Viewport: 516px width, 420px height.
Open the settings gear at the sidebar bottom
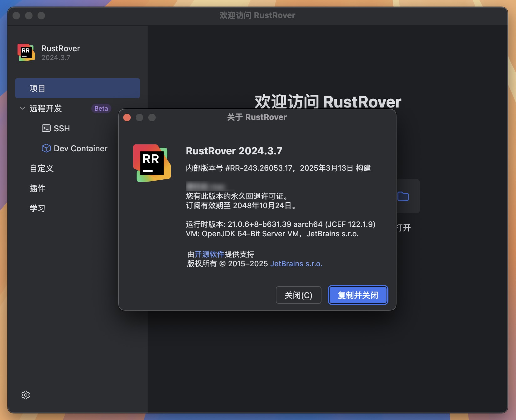(x=26, y=395)
